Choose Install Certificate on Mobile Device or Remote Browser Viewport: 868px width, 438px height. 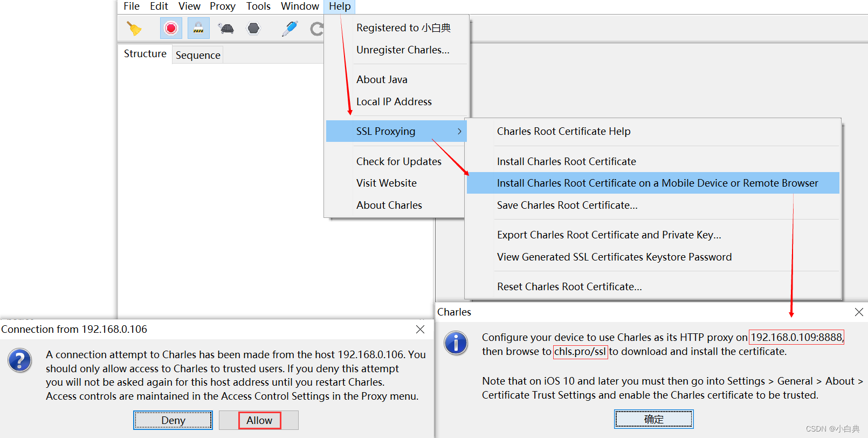pos(653,183)
